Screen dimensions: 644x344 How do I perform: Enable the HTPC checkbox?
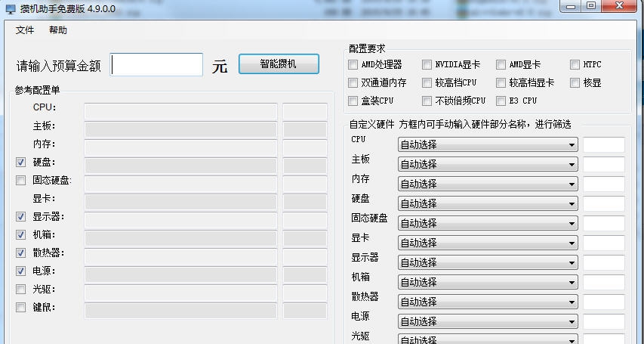click(x=575, y=64)
